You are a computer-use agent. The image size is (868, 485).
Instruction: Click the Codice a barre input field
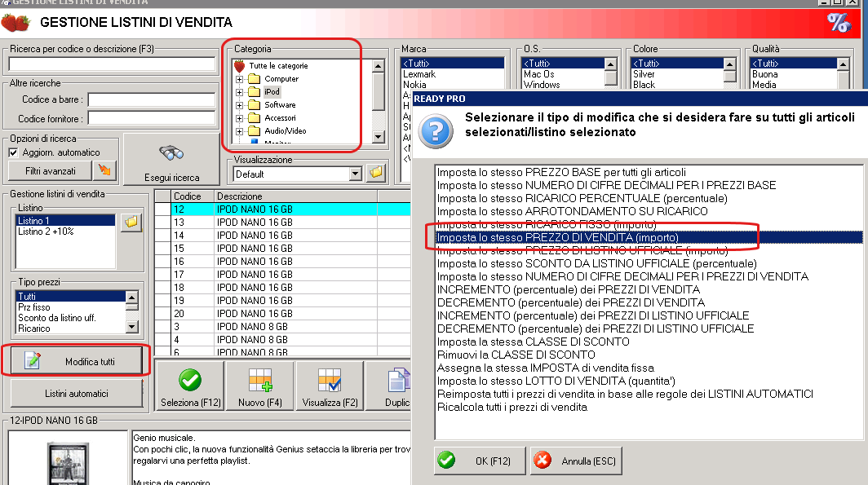tap(152, 99)
